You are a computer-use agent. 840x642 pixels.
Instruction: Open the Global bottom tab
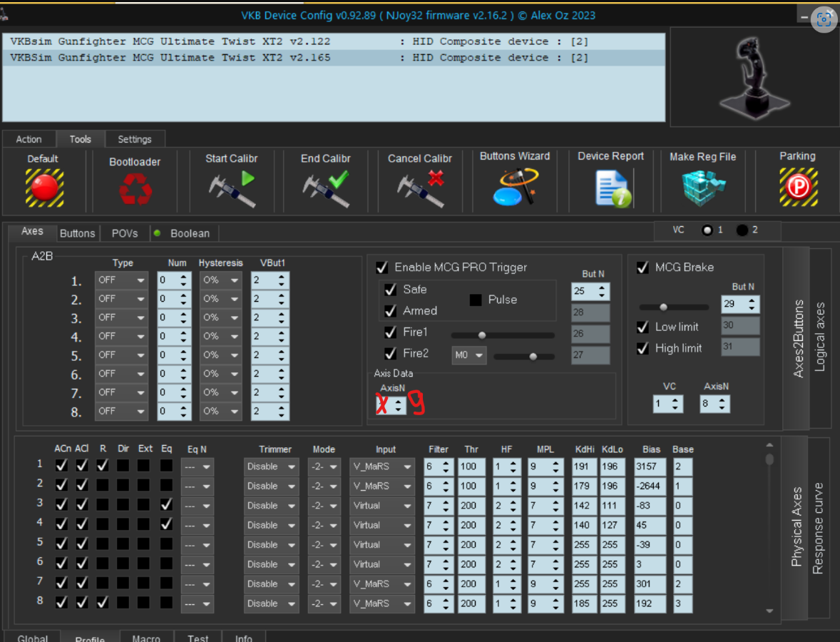click(x=32, y=638)
